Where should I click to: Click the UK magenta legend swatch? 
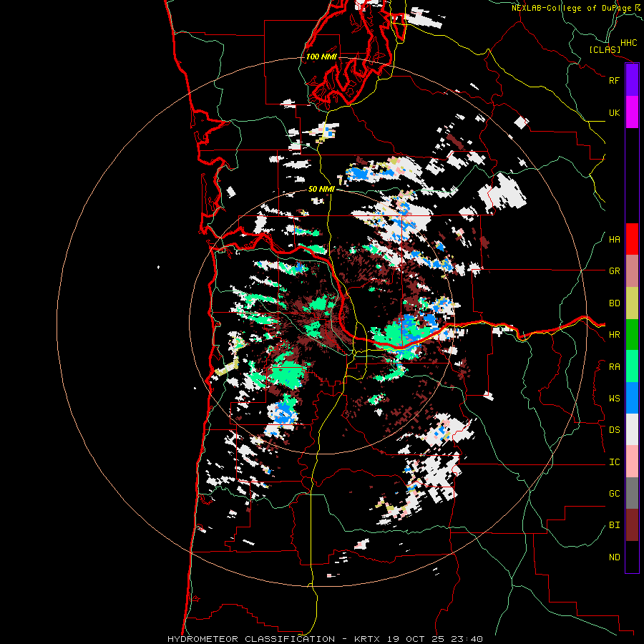pos(632,112)
